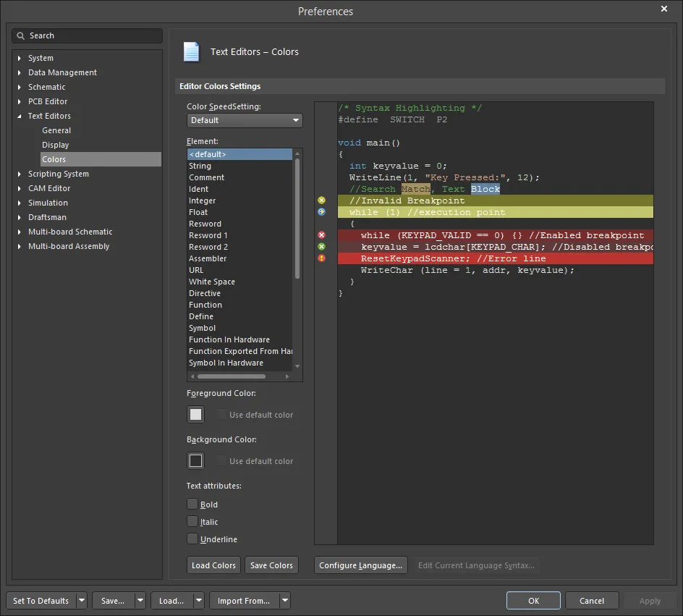The width and height of the screenshot is (683, 616).
Task: Toggle Use default color for background
Action: tap(221, 460)
